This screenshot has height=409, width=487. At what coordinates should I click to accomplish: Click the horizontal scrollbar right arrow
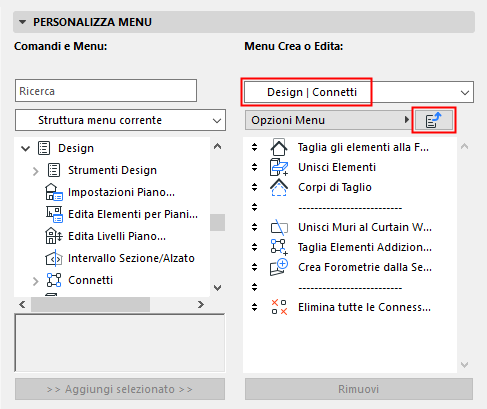click(x=201, y=304)
